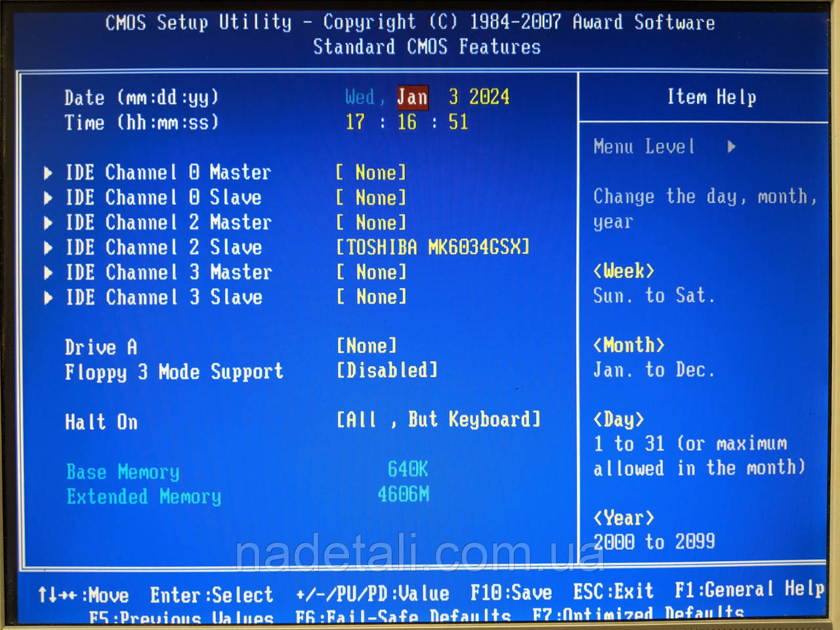
Task: Click the F10:Save key hint
Action: [x=511, y=593]
